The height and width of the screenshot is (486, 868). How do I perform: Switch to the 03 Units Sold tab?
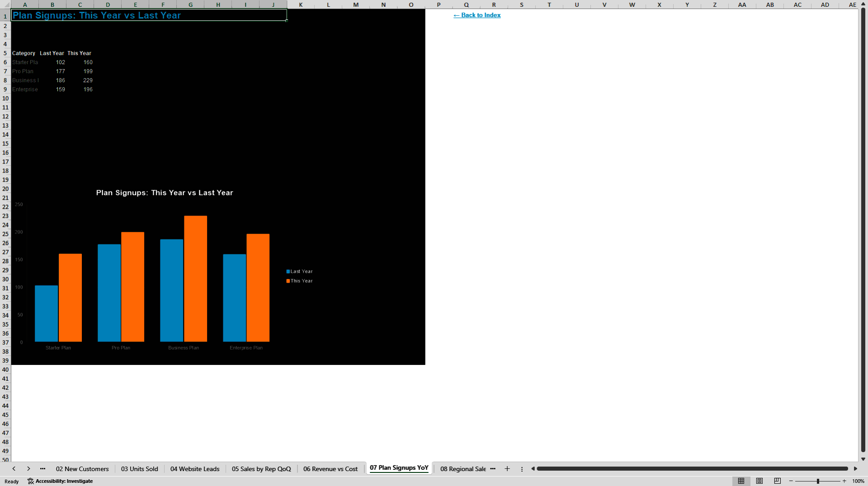(140, 469)
